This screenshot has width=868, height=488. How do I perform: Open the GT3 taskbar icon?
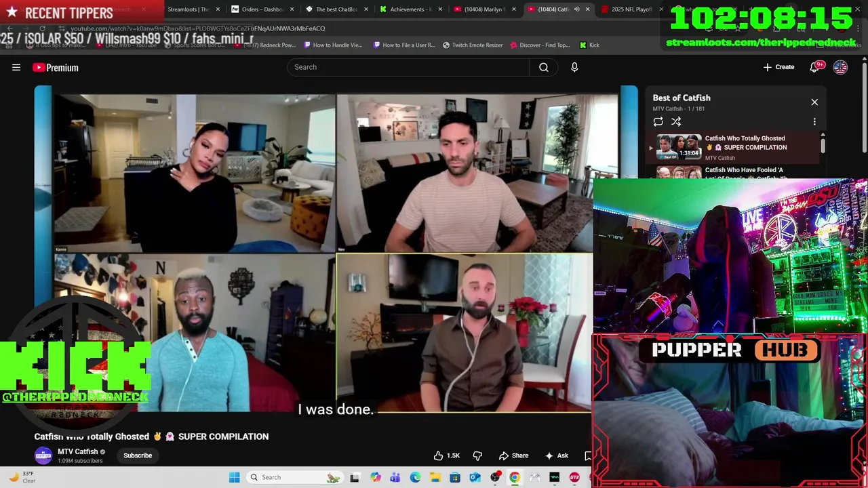click(574, 477)
